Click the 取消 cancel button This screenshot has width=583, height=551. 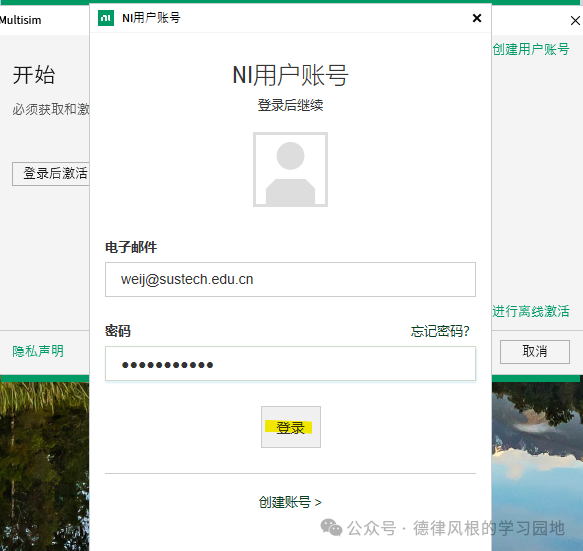pyautogui.click(x=535, y=351)
